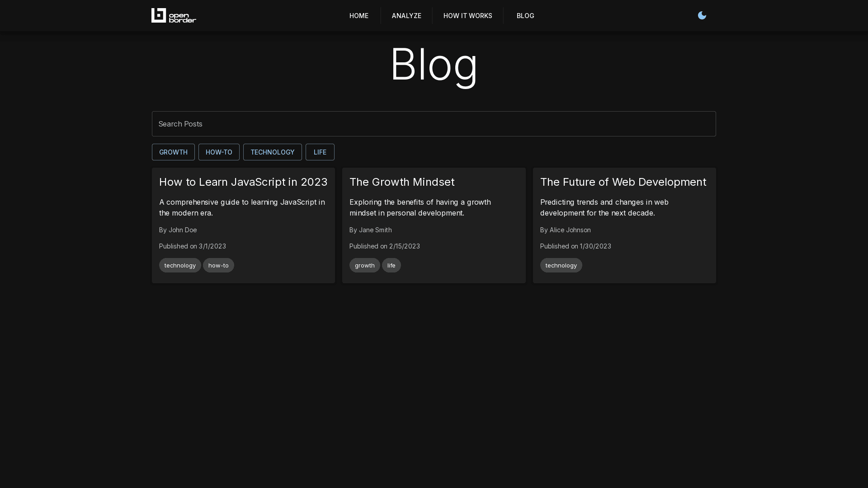The image size is (868, 488).
Task: Click the Open Border logo
Action: tap(174, 15)
